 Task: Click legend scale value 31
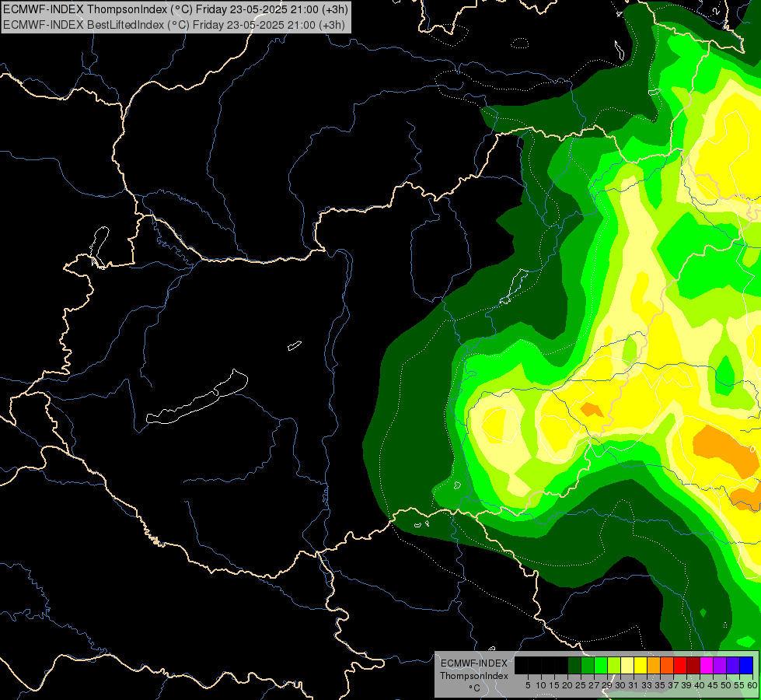[634, 685]
